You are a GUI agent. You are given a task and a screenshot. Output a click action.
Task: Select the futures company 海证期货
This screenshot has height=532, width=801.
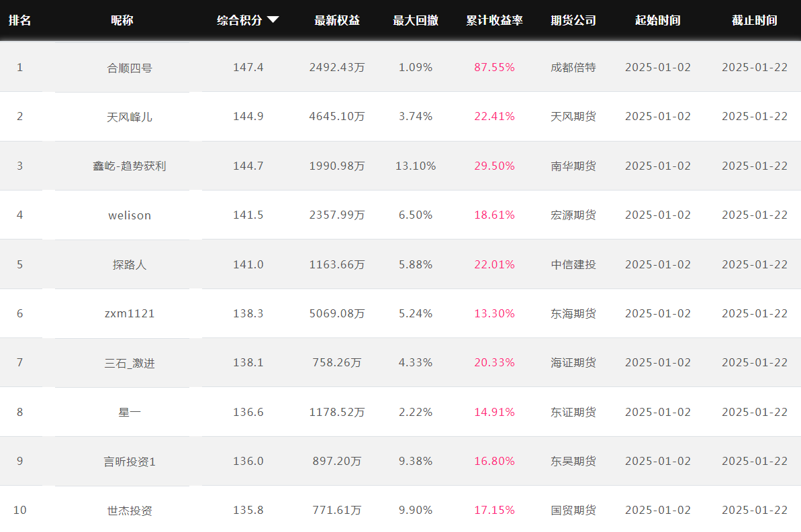pyautogui.click(x=573, y=362)
